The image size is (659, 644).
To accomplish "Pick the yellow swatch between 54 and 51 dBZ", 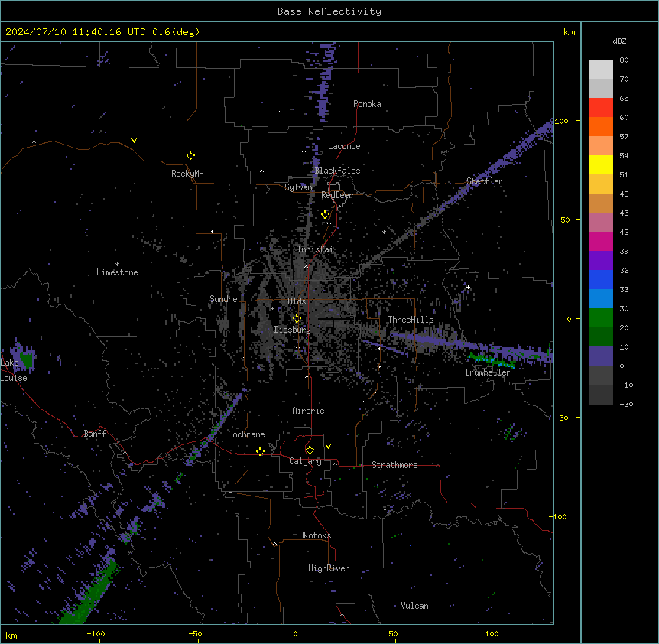I will (601, 164).
